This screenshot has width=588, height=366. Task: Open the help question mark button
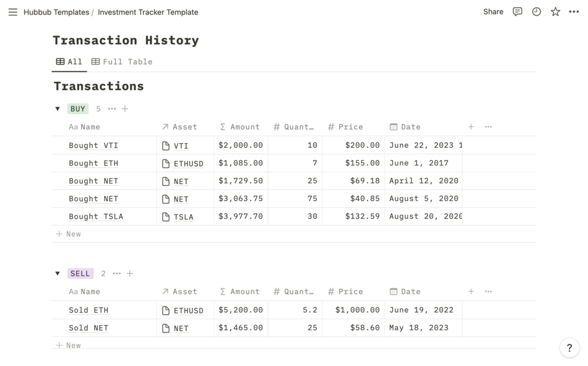(569, 348)
